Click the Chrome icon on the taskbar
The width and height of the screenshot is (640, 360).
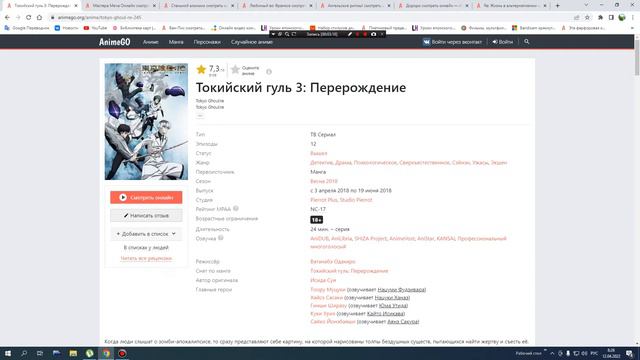click(106, 353)
